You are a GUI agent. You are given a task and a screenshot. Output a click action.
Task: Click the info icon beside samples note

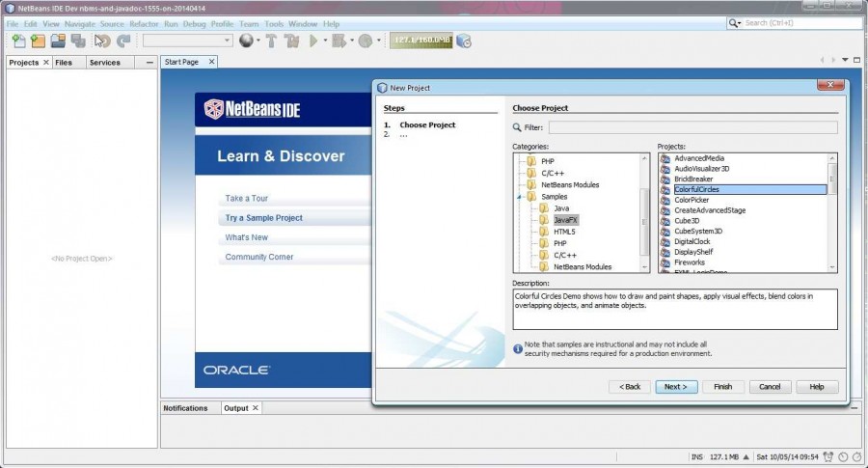click(518, 349)
